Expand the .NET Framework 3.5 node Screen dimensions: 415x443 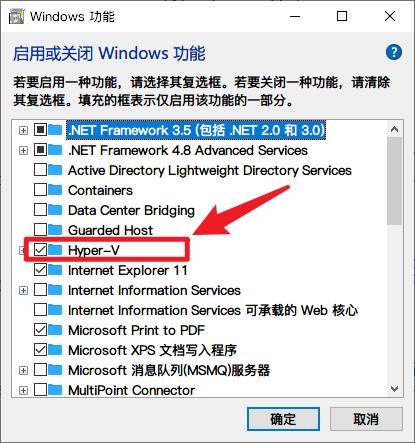[x=23, y=130]
